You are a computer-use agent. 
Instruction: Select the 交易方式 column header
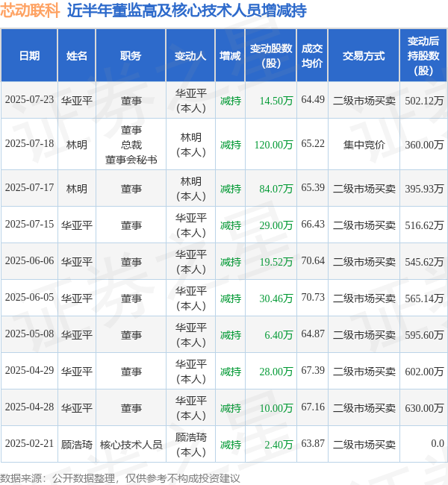(364, 56)
